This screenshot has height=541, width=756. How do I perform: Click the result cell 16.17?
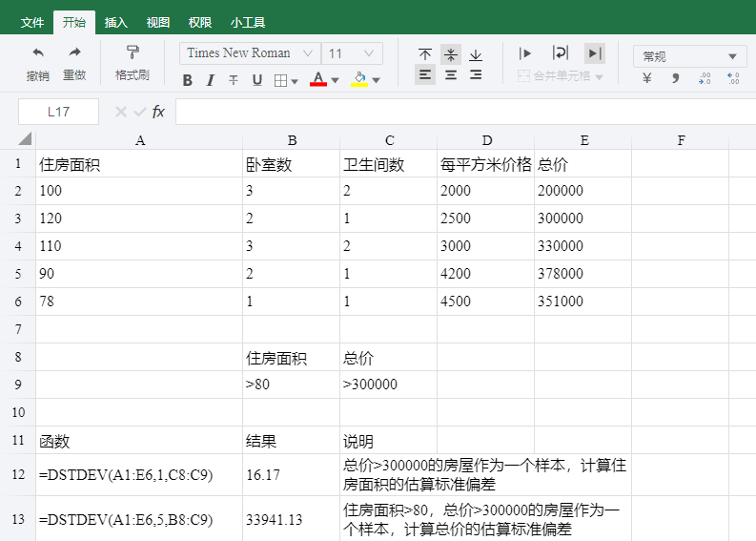(x=291, y=475)
